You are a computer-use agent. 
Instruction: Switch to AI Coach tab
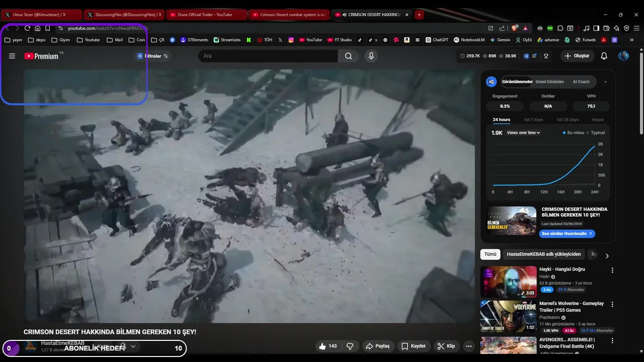point(581,81)
